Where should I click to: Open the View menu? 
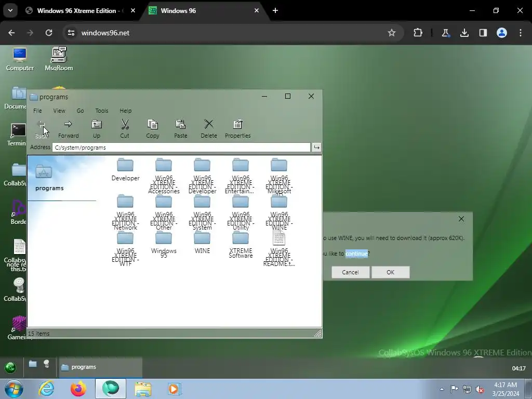(59, 111)
